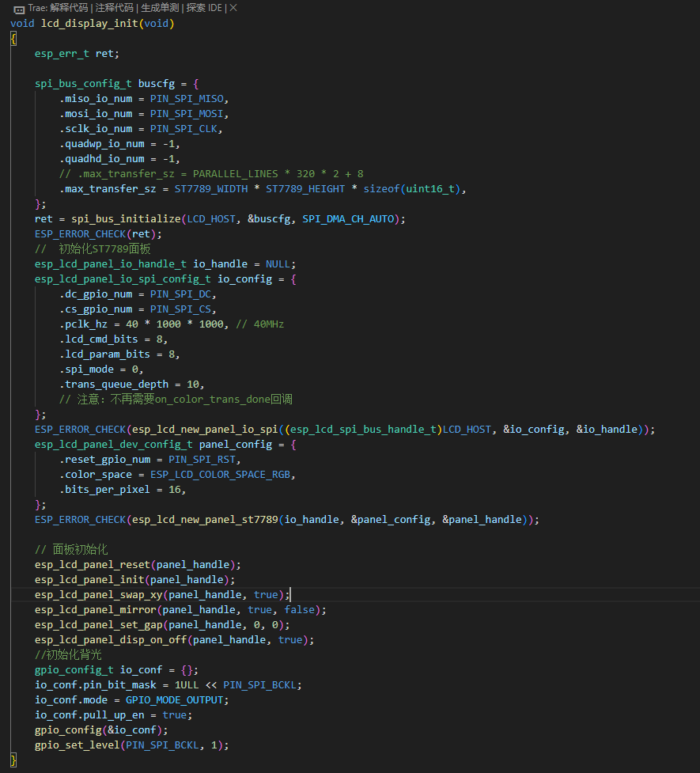The width and height of the screenshot is (700, 773).
Task: Click the PIN_SPI_DC macro
Action: coord(180,294)
